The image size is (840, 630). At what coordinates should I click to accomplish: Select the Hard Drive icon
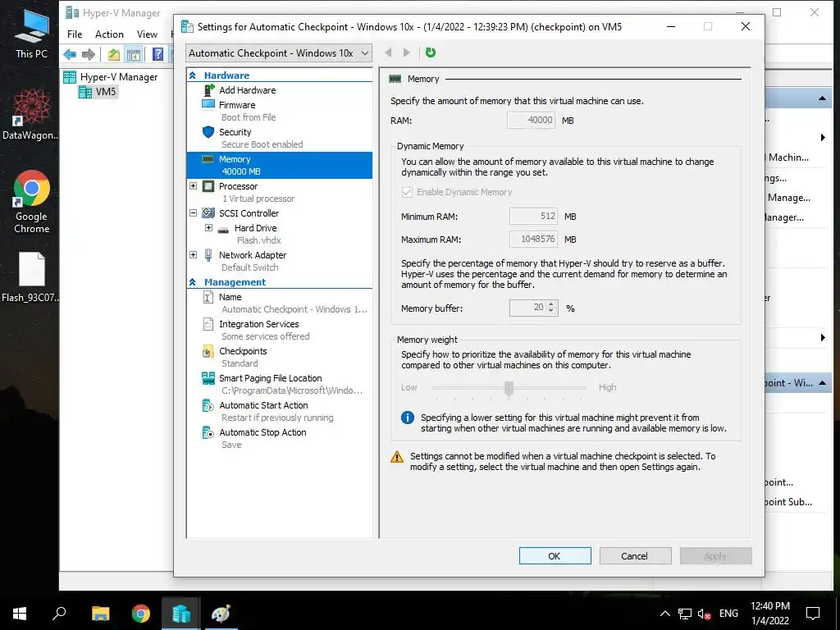coord(223,230)
